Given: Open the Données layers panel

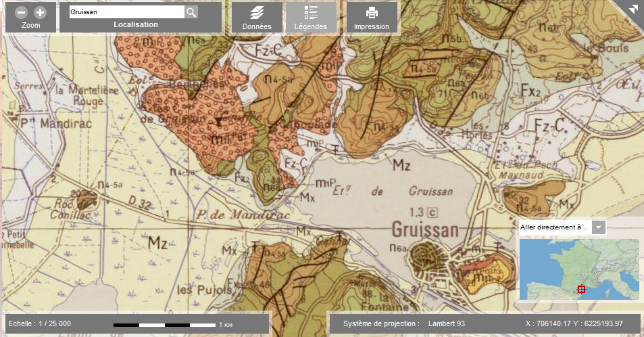Looking at the screenshot, I should pos(257,18).
